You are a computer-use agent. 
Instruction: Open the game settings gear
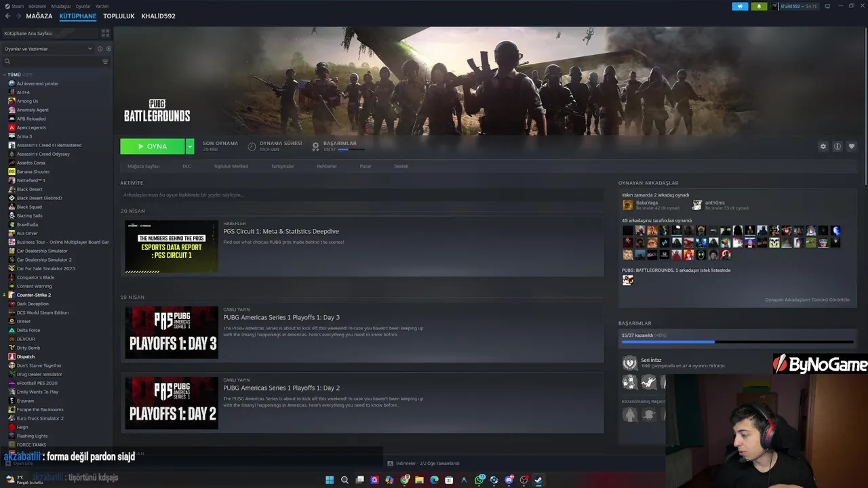[x=823, y=146]
